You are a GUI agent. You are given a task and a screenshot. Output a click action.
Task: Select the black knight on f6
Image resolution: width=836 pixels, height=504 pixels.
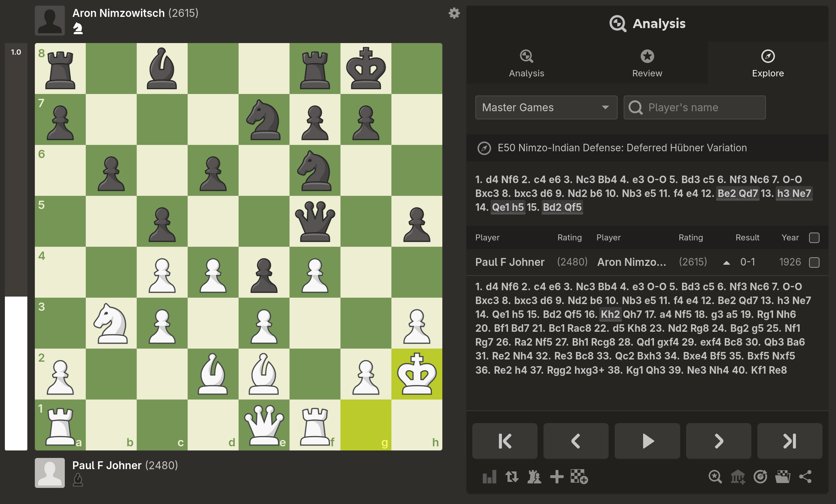pyautogui.click(x=315, y=170)
